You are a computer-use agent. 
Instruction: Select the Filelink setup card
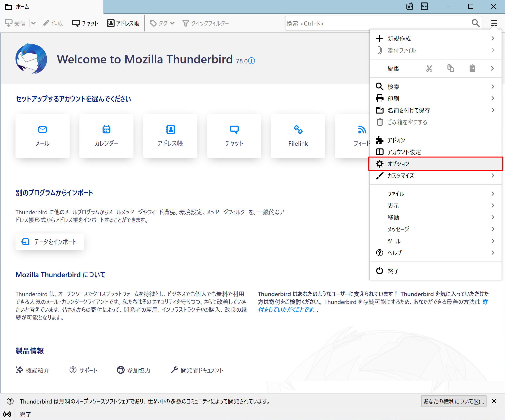pos(298,136)
